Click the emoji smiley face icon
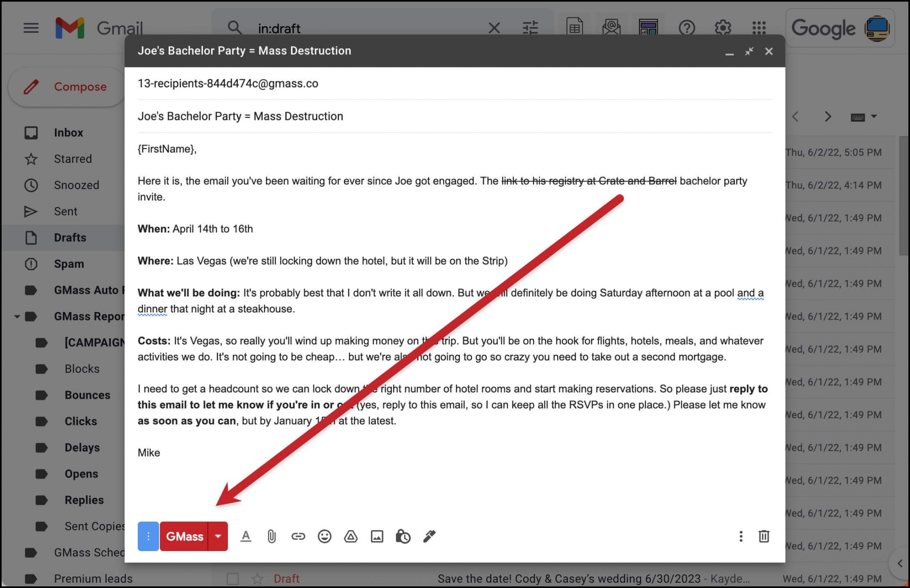The width and height of the screenshot is (910, 588). pyautogui.click(x=323, y=536)
